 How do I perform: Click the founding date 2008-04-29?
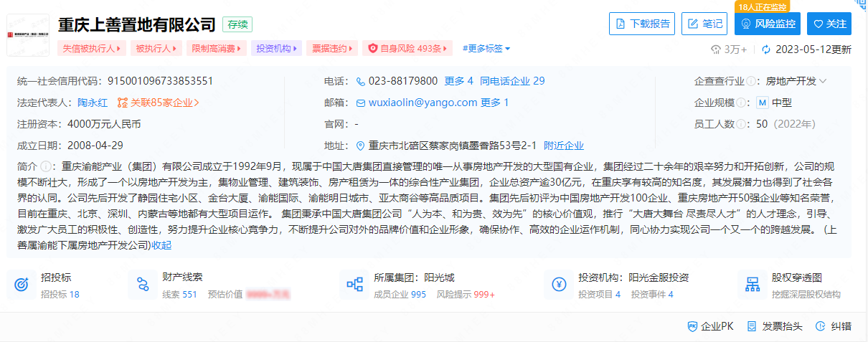pyautogui.click(x=95, y=146)
